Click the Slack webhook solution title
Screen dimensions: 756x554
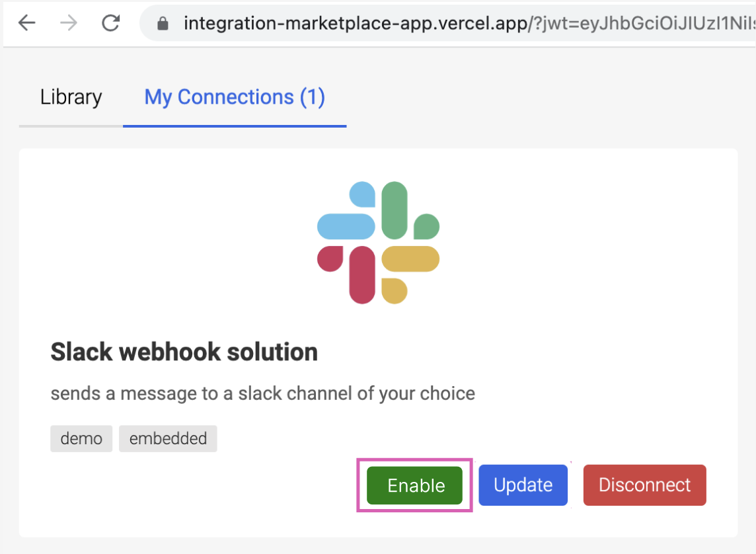tap(184, 352)
